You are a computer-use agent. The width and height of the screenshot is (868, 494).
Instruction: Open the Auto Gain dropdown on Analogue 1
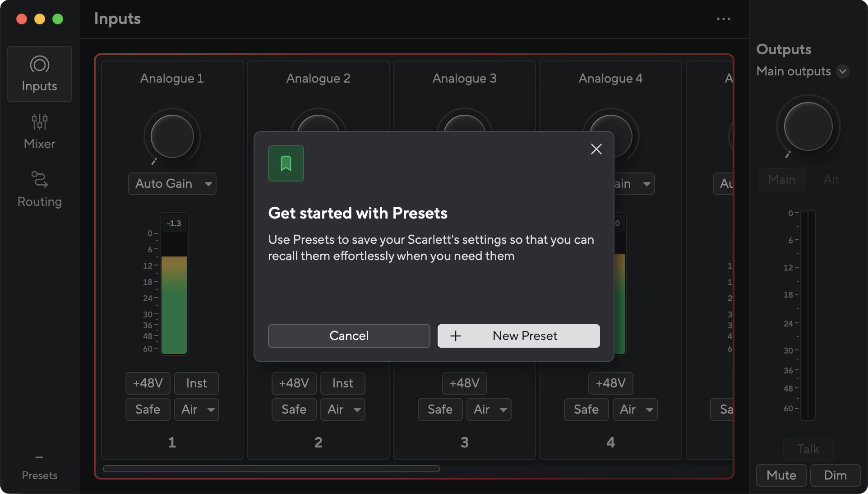pos(172,184)
